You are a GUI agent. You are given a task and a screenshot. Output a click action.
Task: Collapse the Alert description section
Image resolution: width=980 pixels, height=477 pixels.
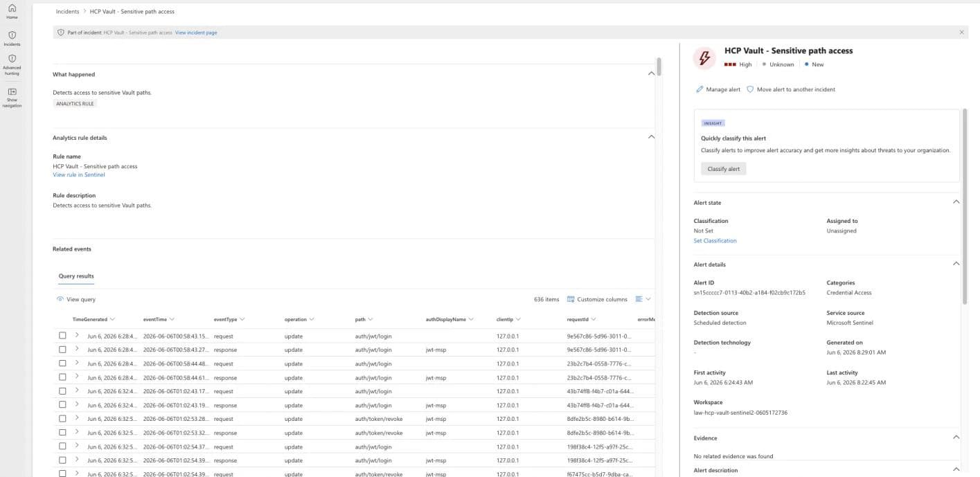(x=956, y=469)
